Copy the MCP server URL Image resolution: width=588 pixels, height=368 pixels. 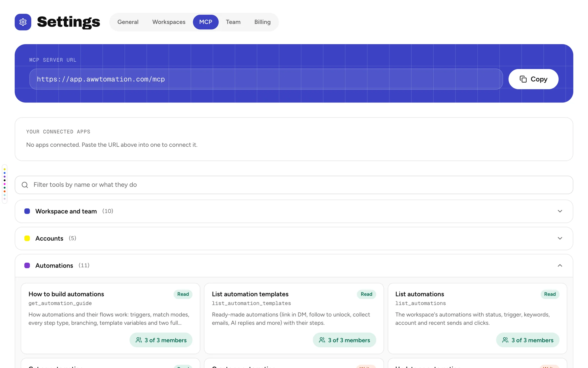coord(533,79)
